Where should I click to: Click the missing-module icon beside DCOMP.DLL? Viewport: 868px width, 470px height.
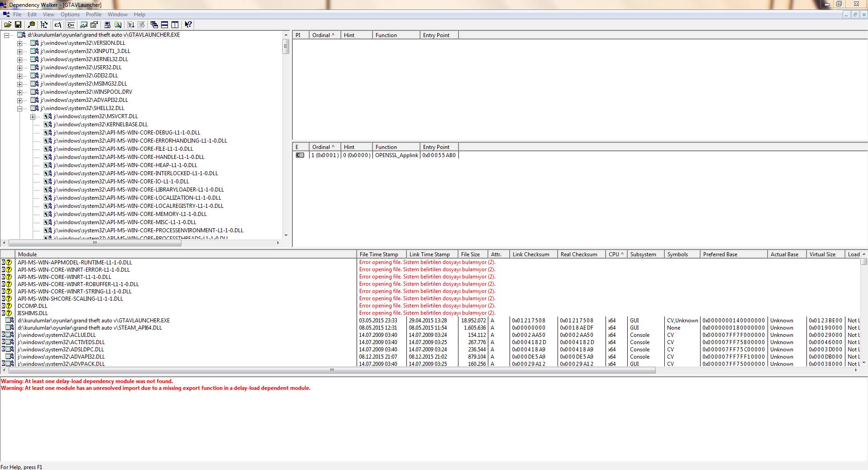pos(6,306)
